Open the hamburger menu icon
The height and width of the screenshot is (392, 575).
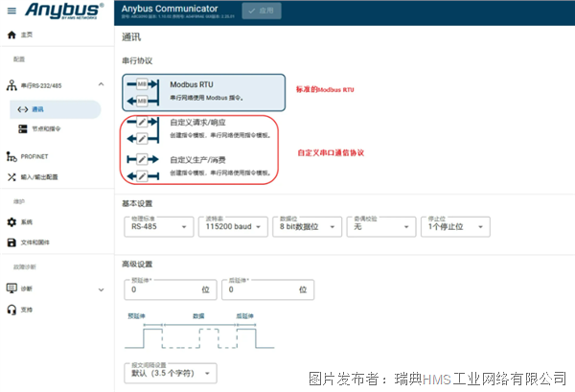11,11
